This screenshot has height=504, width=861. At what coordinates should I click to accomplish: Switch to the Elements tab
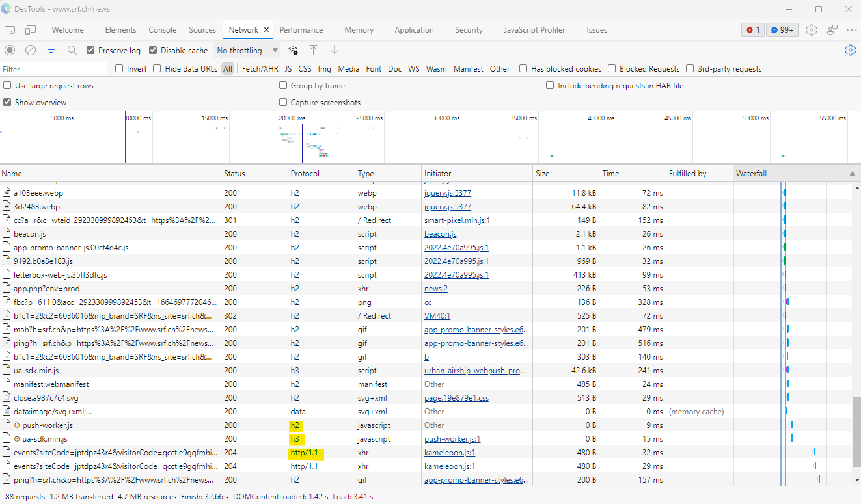120,30
